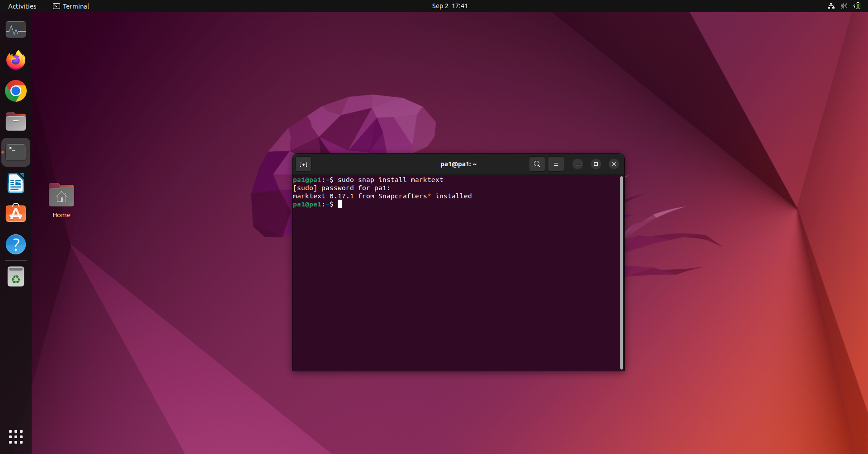
Task: Open the Activities overview
Action: [22, 6]
